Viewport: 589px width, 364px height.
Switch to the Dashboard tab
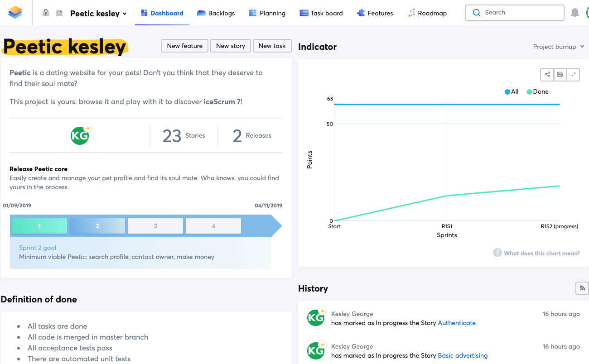coord(162,13)
